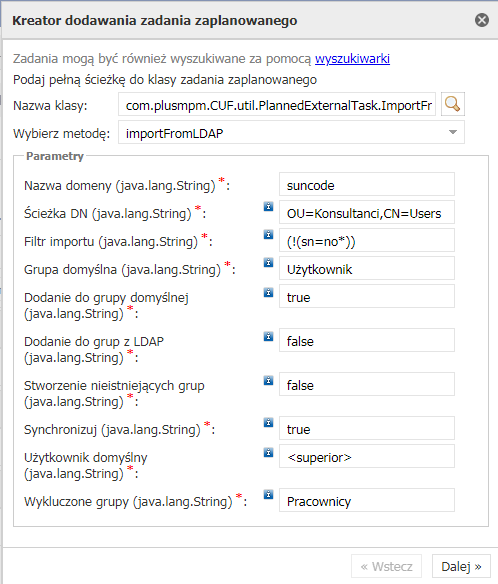Click the magnifier icon beside Nazwa klasy

(x=453, y=104)
